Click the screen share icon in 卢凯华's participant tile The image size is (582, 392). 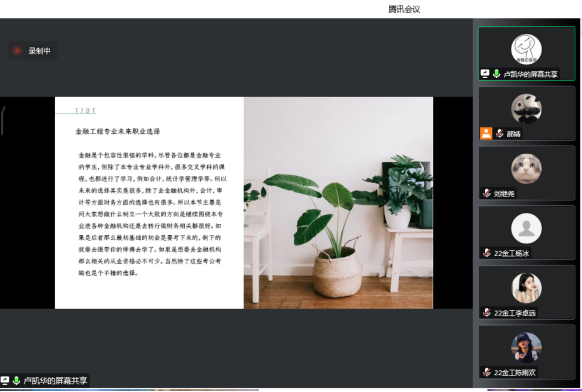click(485, 74)
